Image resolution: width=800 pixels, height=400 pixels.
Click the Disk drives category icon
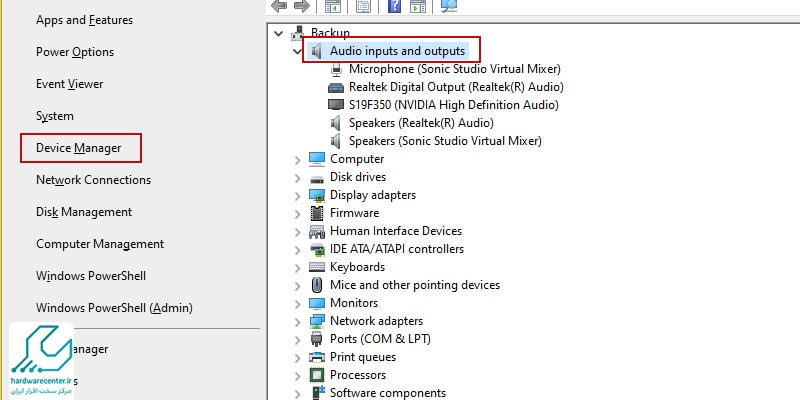(317, 179)
